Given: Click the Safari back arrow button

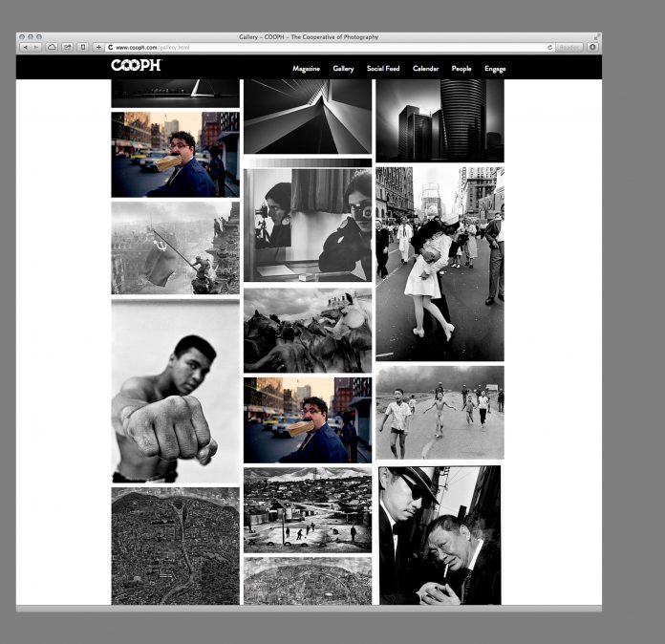Looking at the screenshot, I should (x=25, y=47).
